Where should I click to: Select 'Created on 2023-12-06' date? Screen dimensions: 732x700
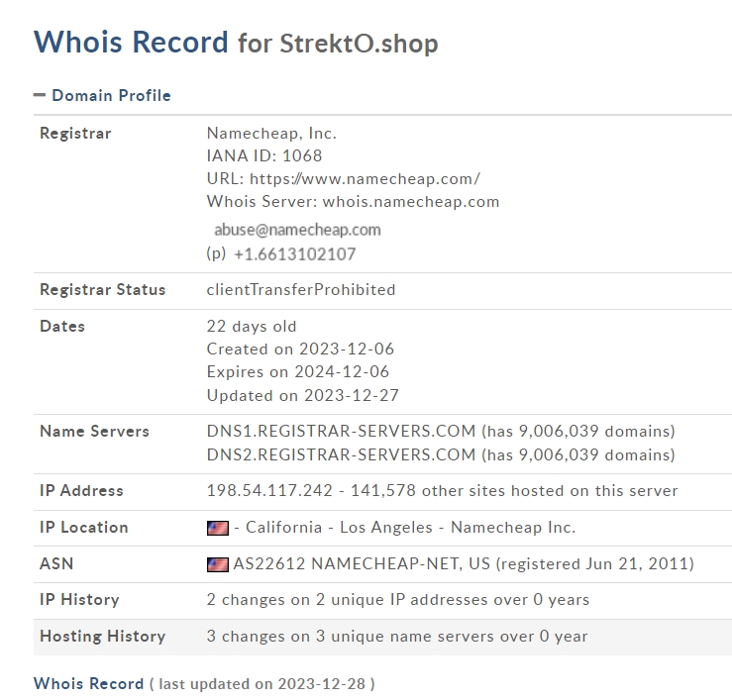point(300,350)
